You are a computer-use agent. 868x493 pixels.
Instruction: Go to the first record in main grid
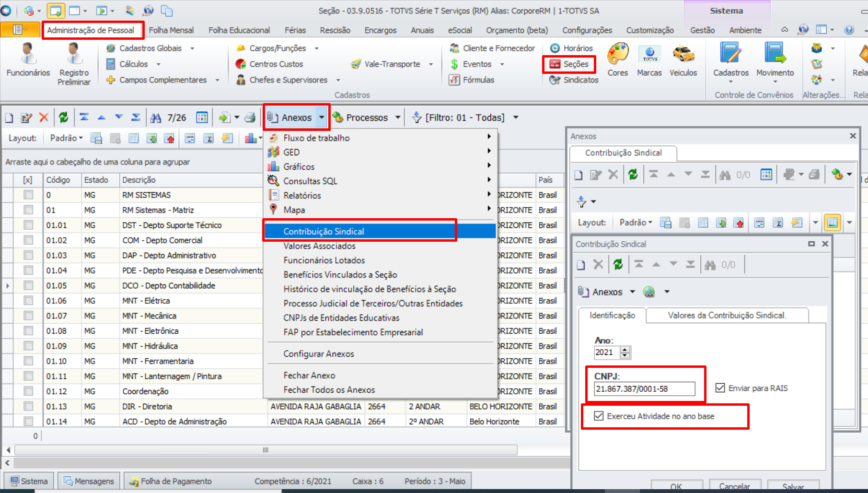pyautogui.click(x=84, y=117)
